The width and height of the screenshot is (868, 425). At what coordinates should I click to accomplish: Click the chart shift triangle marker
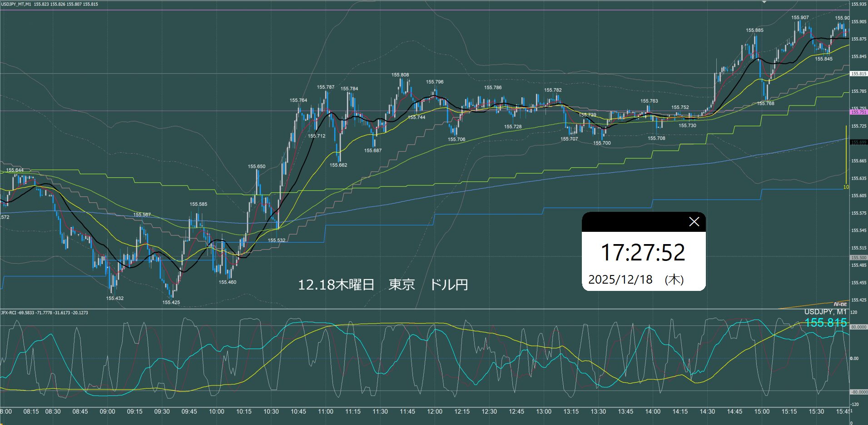764,2
